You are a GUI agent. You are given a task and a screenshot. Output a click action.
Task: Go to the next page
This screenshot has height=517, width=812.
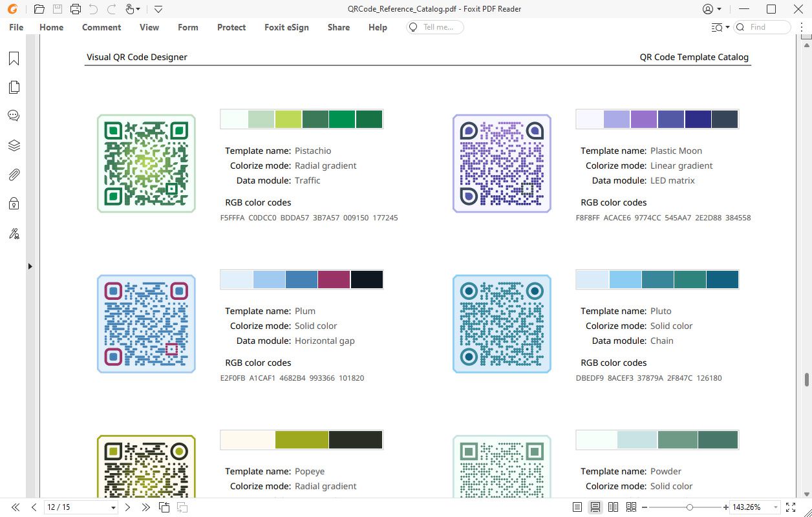(x=128, y=507)
